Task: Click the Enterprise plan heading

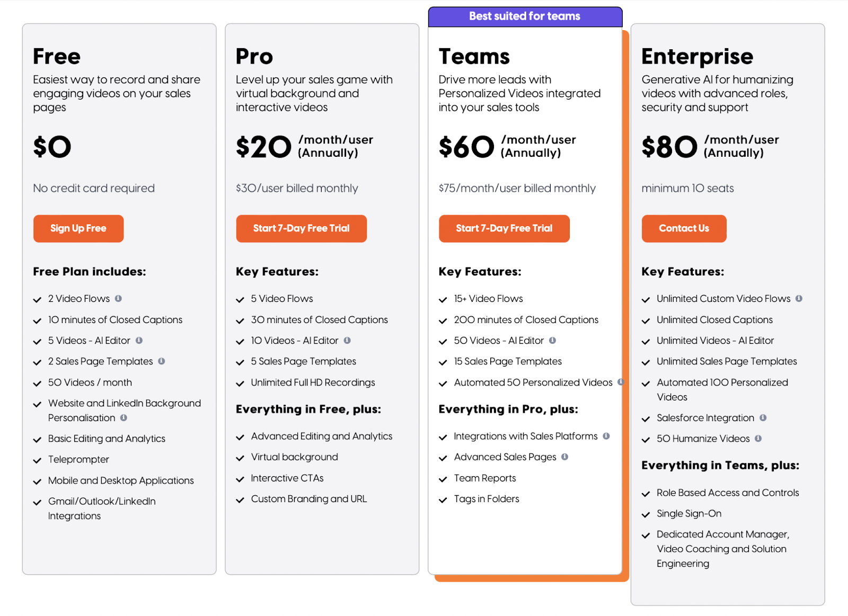Action: point(697,57)
